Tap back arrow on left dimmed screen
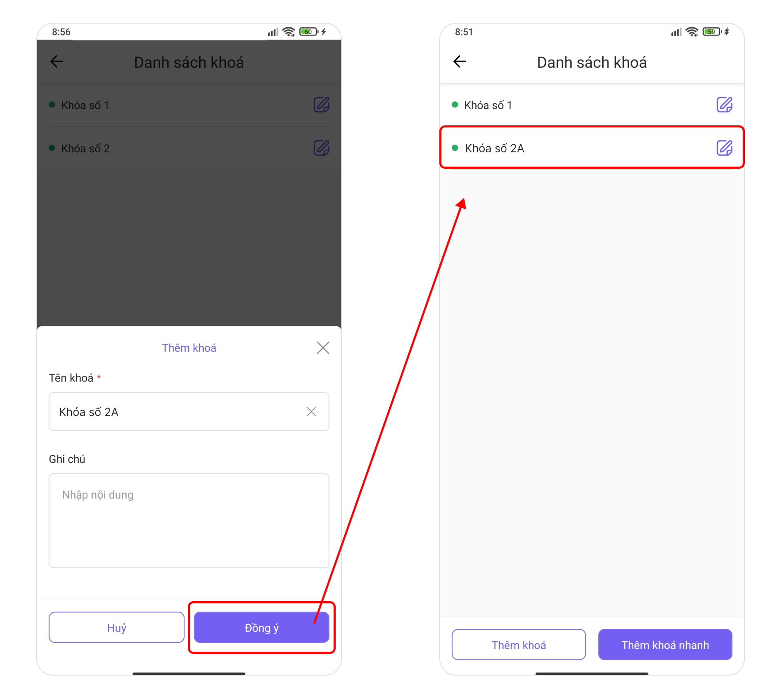The width and height of the screenshot is (784, 698). tap(57, 62)
